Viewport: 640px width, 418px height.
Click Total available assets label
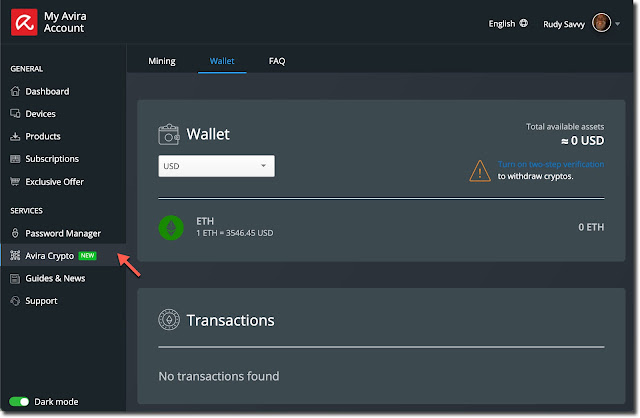point(565,127)
